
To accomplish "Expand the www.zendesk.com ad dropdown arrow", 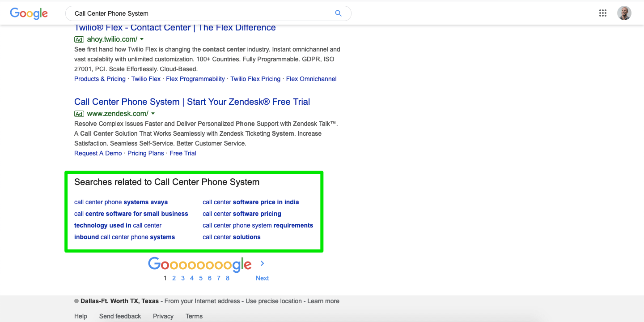I will point(153,114).
